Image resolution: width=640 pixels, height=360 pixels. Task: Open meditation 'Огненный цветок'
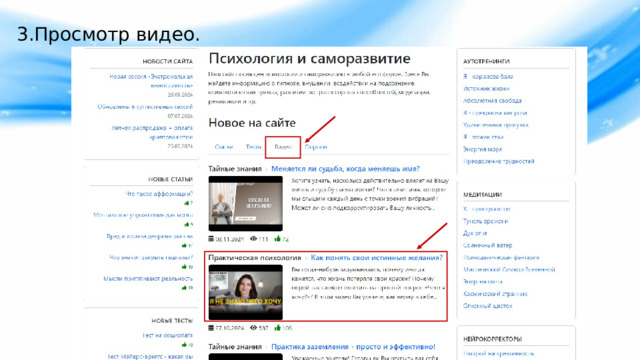pos(487,306)
